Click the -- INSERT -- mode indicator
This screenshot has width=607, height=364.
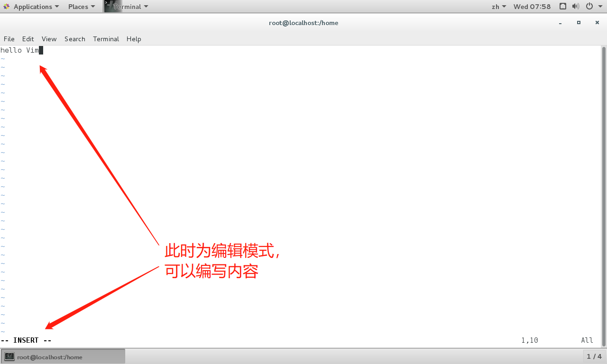click(26, 340)
